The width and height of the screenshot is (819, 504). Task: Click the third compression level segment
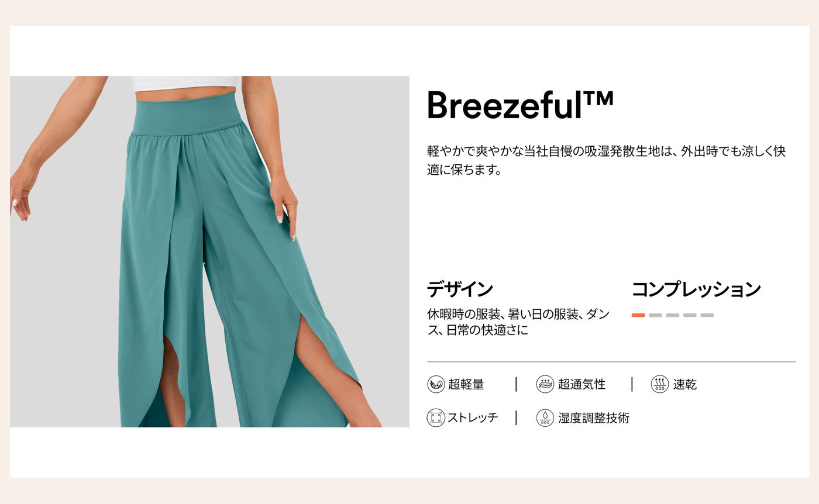(673, 315)
